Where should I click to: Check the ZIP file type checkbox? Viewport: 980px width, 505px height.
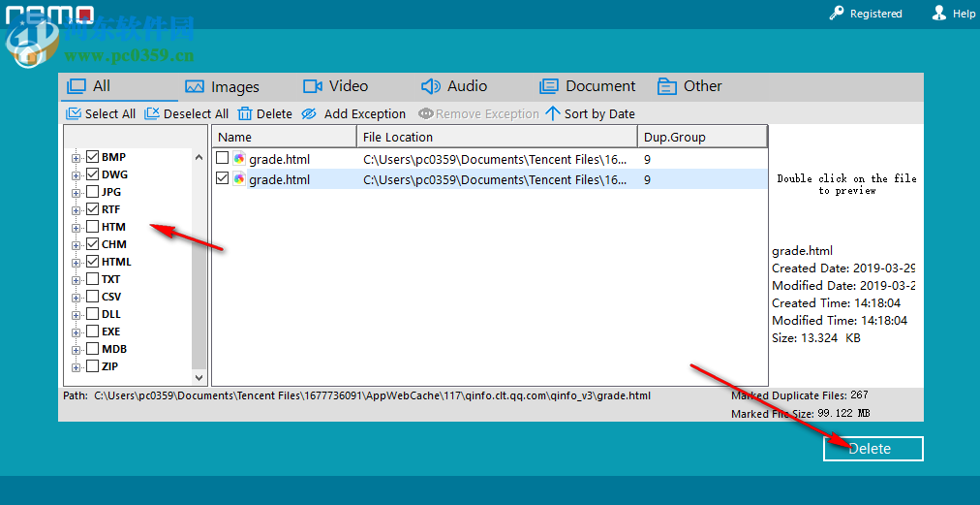coord(92,366)
